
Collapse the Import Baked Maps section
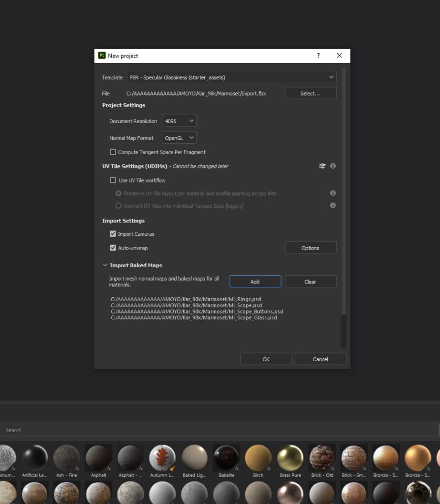[x=105, y=265]
